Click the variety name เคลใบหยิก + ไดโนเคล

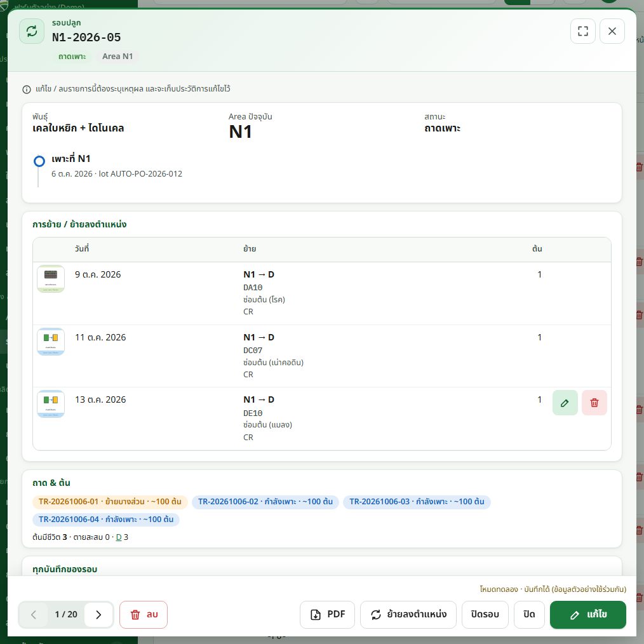click(x=79, y=128)
